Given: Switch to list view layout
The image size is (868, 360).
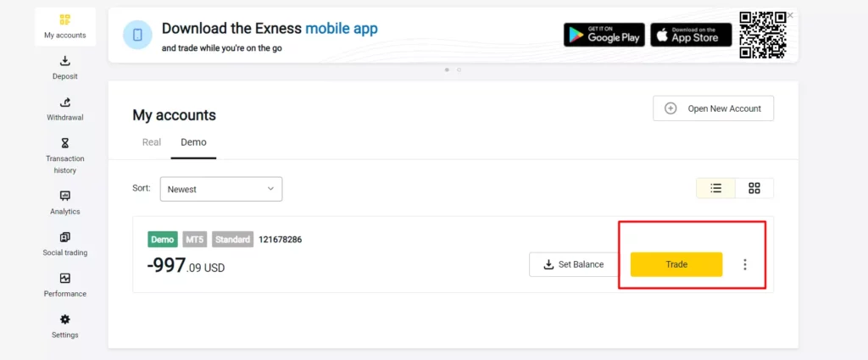Looking at the screenshot, I should point(716,188).
